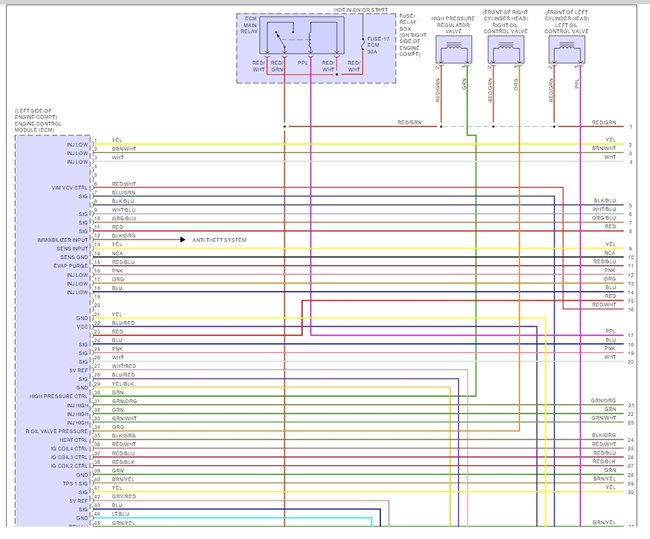Click the 'RIGHT OIL CONTROL VALVE' title
The height and width of the screenshot is (539, 650).
506,28
